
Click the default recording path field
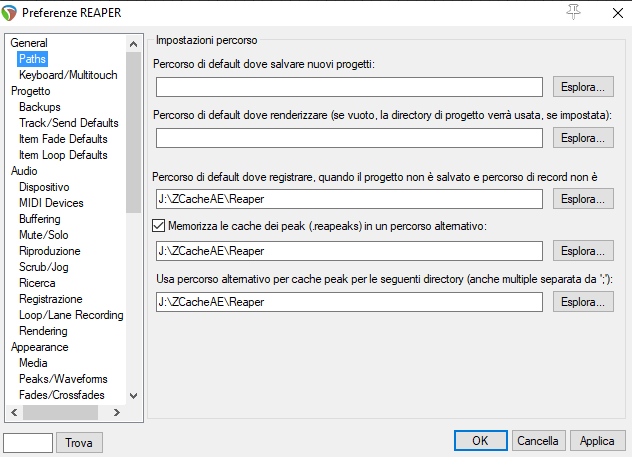click(x=349, y=199)
